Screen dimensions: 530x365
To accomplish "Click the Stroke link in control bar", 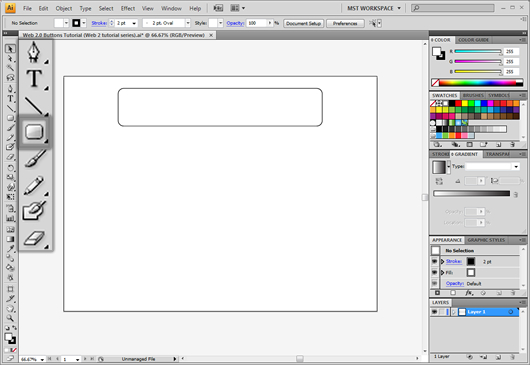I will point(99,23).
